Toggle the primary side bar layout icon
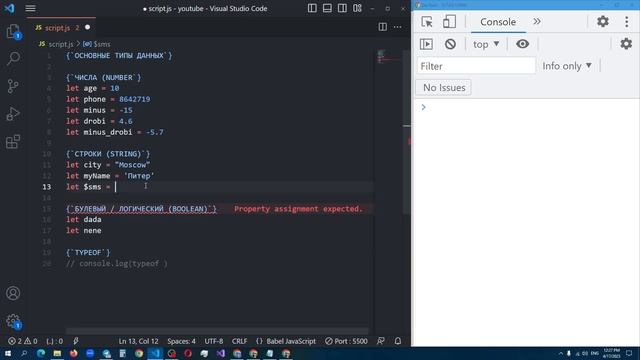Image resolution: width=640 pixels, height=360 pixels. point(312,8)
